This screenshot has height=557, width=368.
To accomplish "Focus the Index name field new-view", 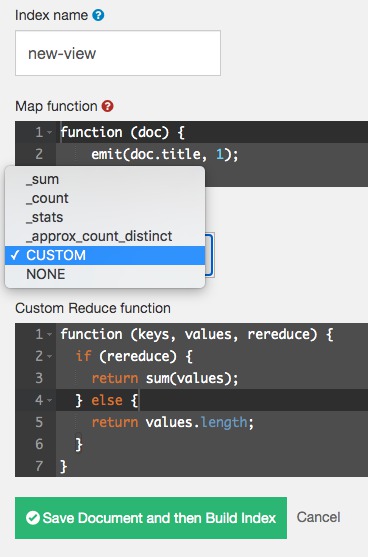I will 118,53.
